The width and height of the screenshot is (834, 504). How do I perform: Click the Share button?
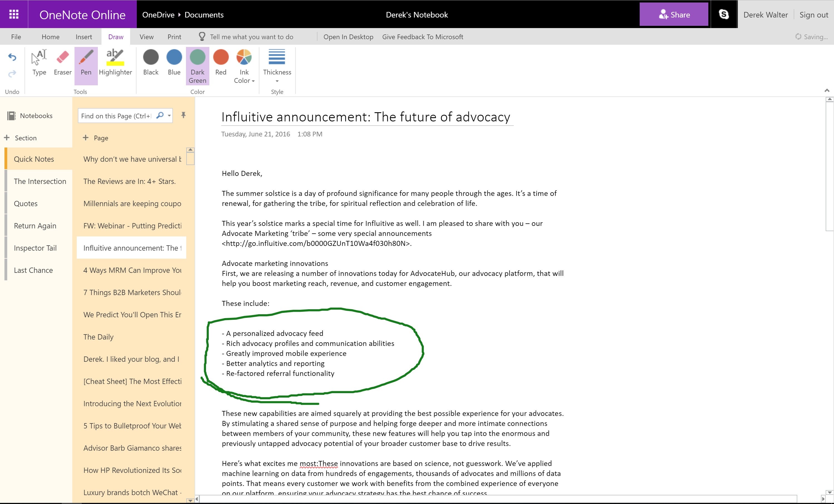674,14
